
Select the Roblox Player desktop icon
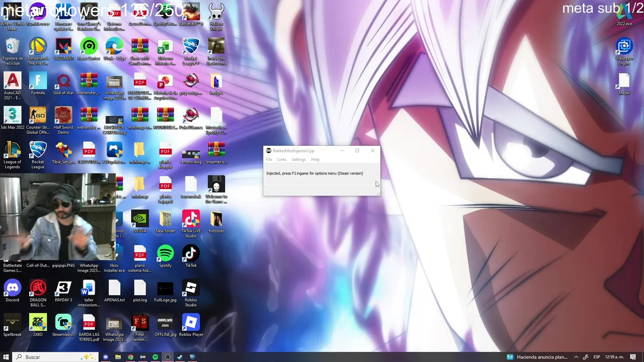pyautogui.click(x=191, y=325)
